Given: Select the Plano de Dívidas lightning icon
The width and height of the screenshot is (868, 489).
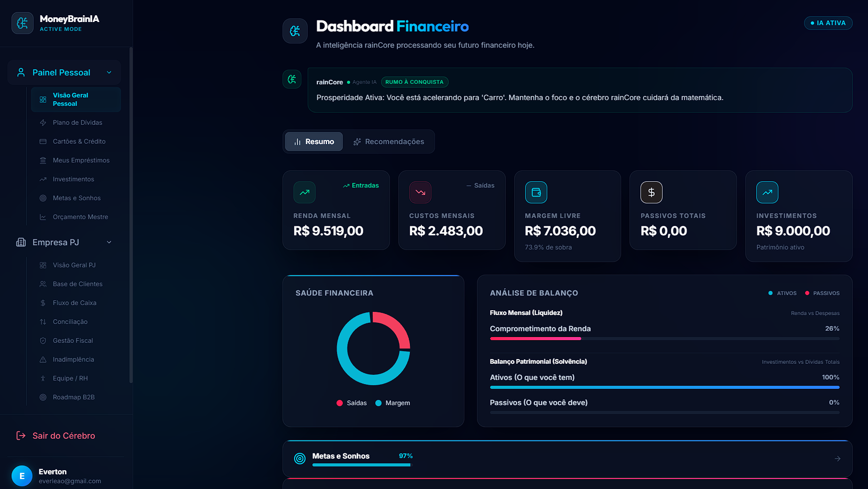Looking at the screenshot, I should (x=42, y=122).
